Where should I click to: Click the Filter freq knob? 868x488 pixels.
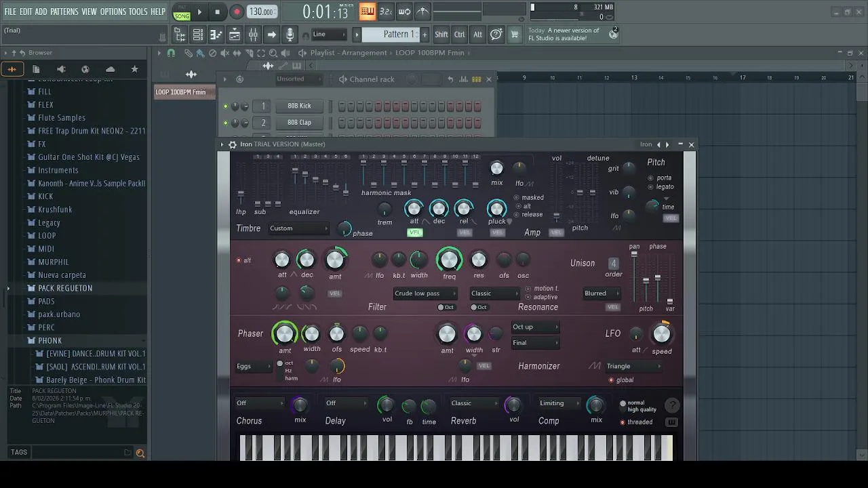450,260
